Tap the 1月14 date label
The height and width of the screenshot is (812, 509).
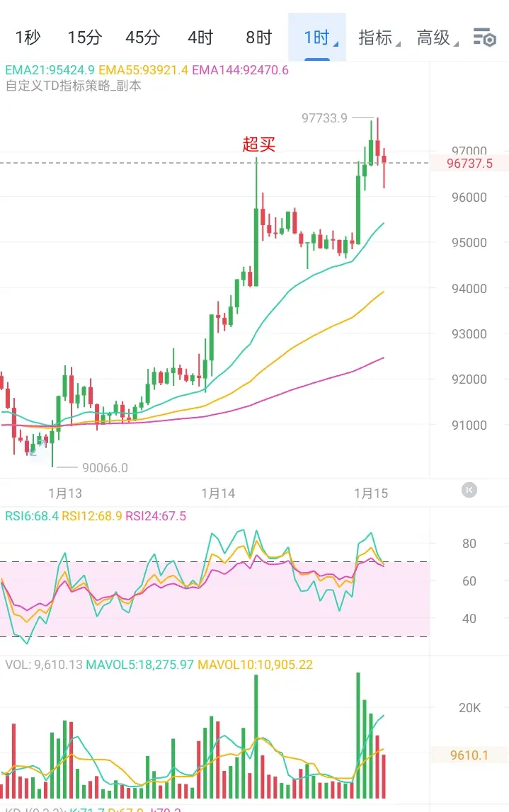pos(218,493)
